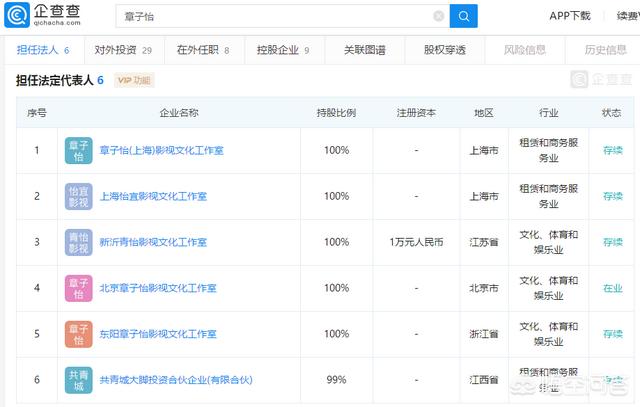This screenshot has width=640, height=407.
Task: Click 存续 status in row 1
Action: 613,151
